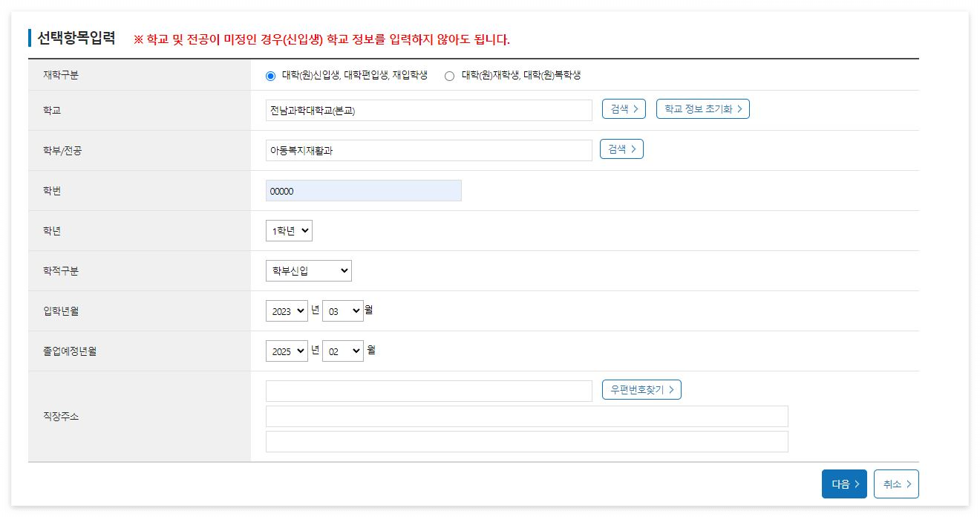The image size is (980, 517).
Task: Open the 학적구분 dropdown showing 학부신입
Action: pyautogui.click(x=308, y=270)
